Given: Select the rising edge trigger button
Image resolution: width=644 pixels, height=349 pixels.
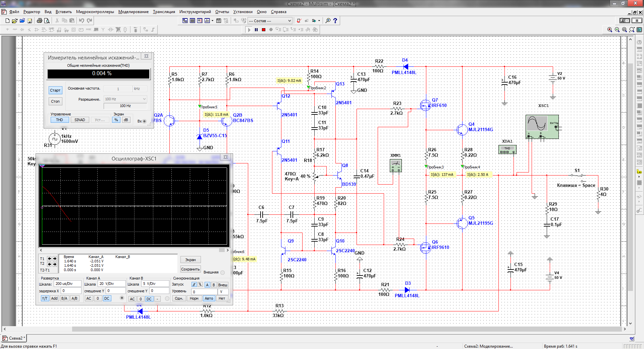Looking at the screenshot, I should [194, 285].
